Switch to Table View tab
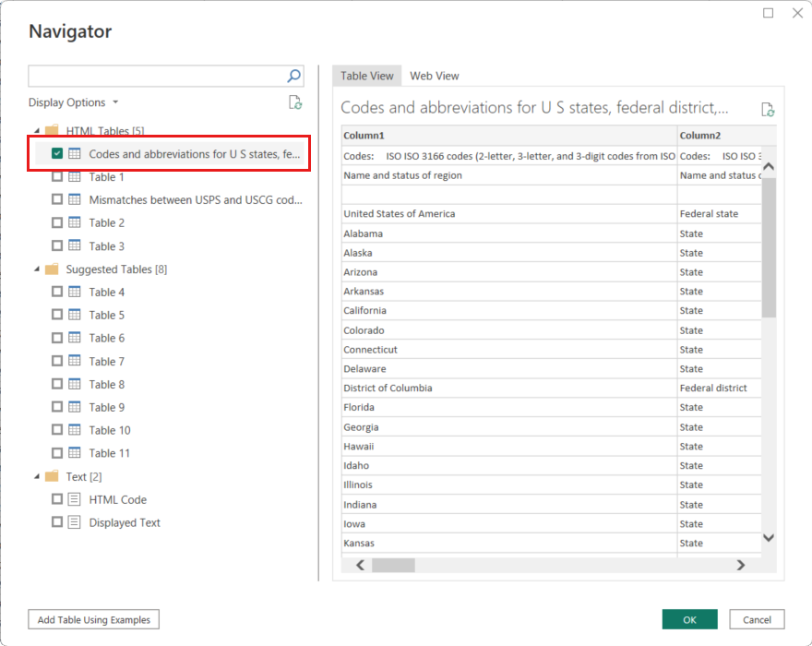812x646 pixels. click(x=366, y=76)
